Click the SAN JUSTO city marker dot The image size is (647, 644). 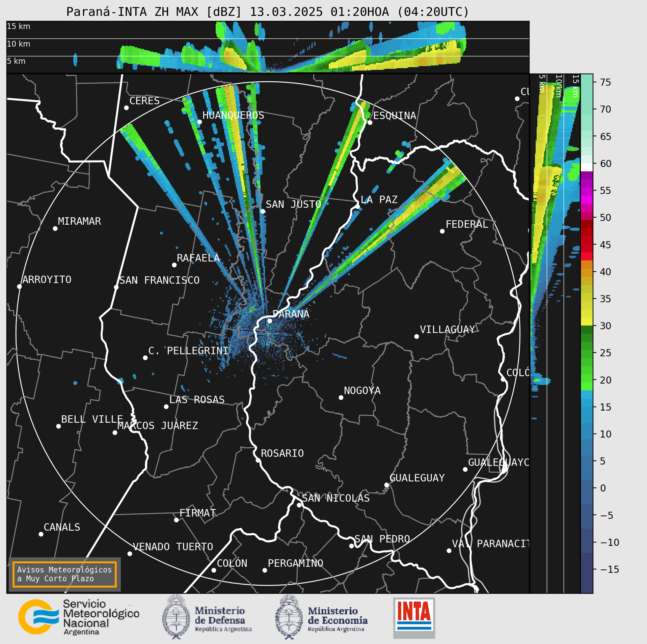pos(263,211)
